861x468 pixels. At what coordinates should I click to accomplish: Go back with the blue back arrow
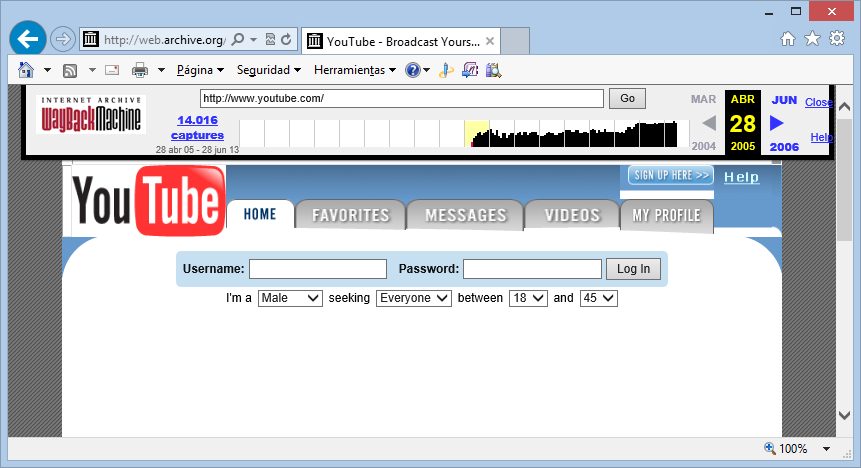[27, 39]
